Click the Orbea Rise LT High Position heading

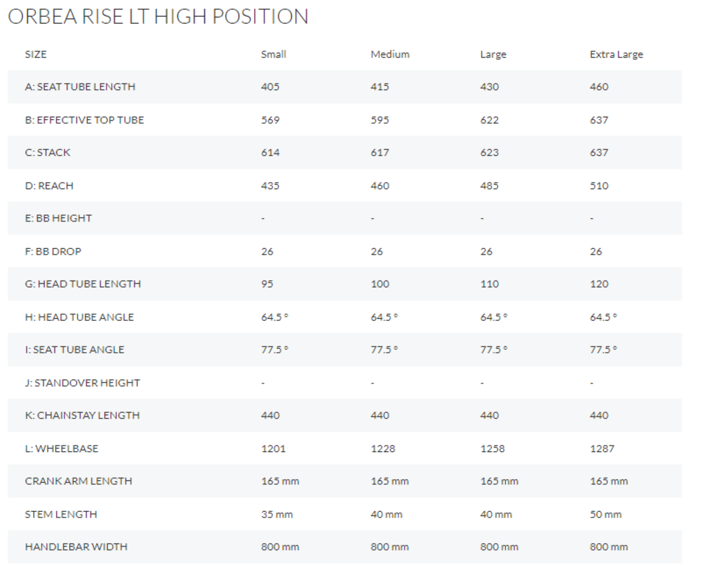pos(158,17)
